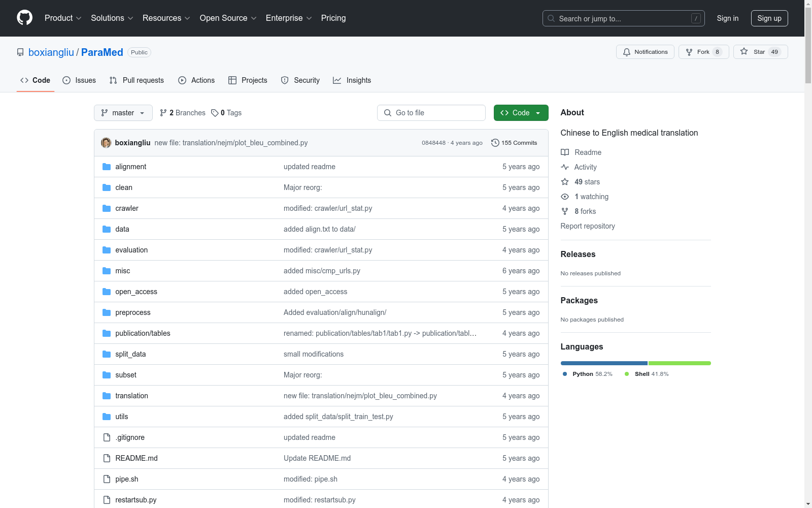The height and width of the screenshot is (508, 812).
Task: Open the publication/tables folder
Action: click(x=143, y=333)
